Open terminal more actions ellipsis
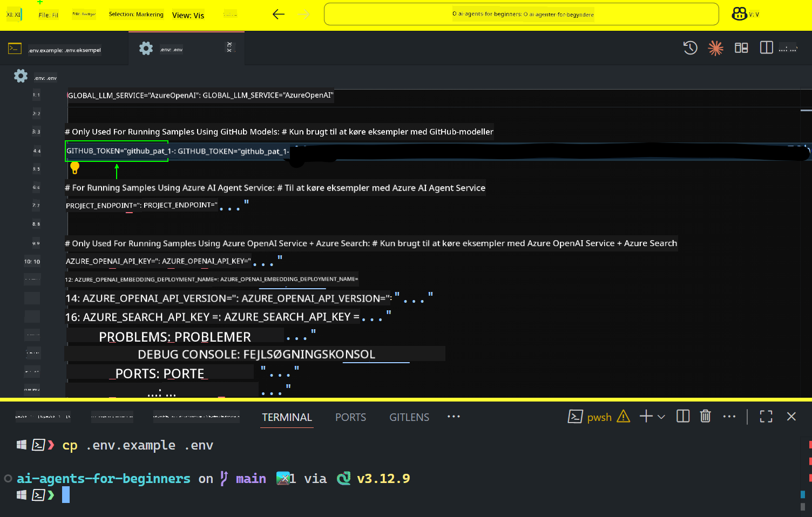This screenshot has height=517, width=812. coord(729,416)
